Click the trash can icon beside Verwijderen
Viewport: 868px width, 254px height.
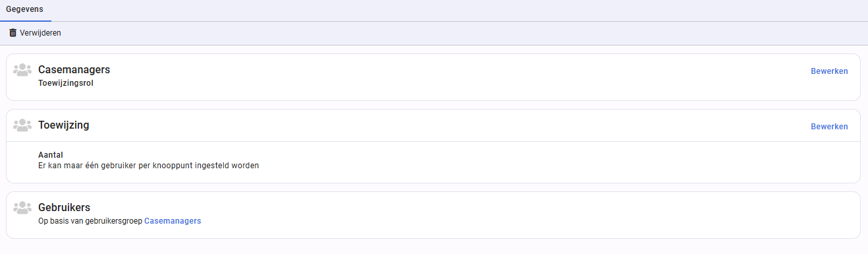pyautogui.click(x=13, y=33)
